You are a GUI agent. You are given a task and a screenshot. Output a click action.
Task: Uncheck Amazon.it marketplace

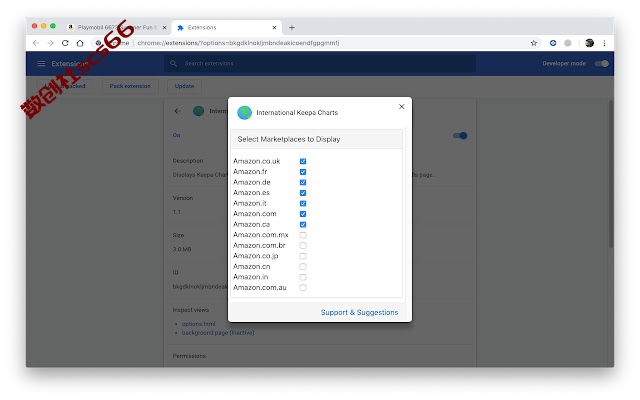pyautogui.click(x=303, y=203)
